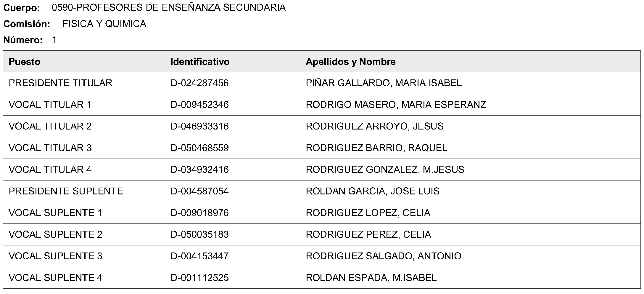Image resolution: width=644 pixels, height=294 pixels.
Task: Click the Identificativo column header
Action: 200,62
